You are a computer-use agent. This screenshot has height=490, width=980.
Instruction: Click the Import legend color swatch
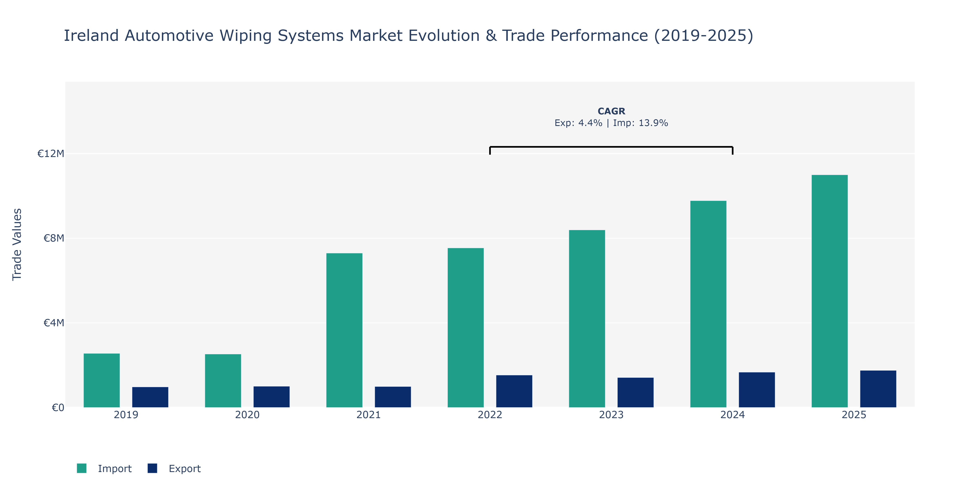81,468
